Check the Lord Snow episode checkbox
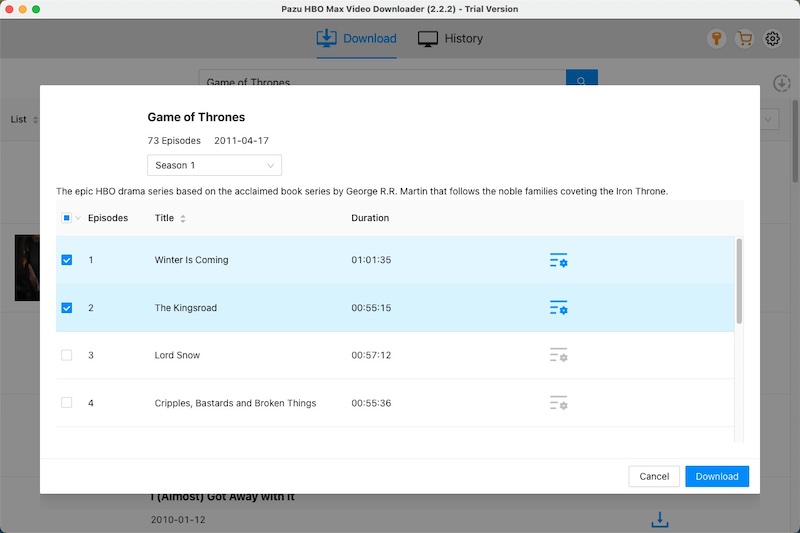 click(66, 355)
